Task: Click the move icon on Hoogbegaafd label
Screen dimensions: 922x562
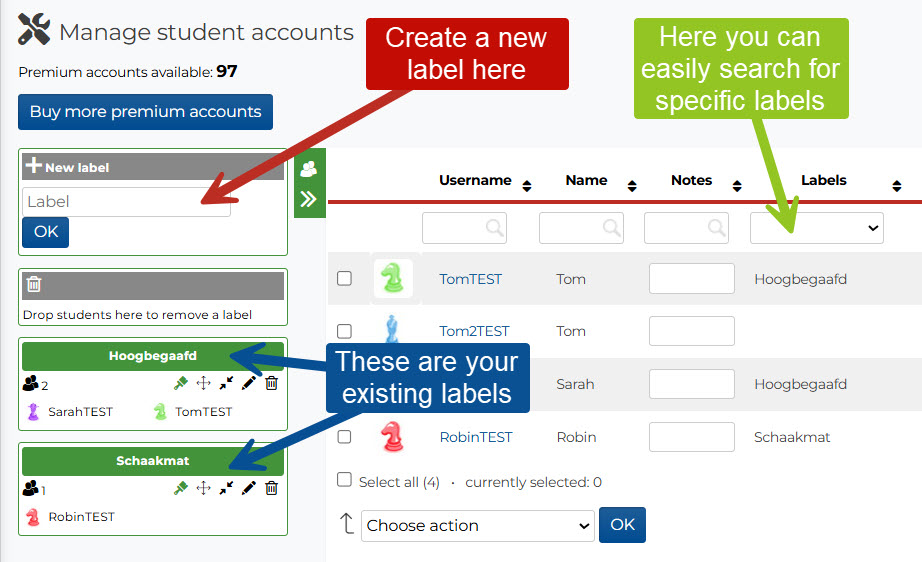Action: pyautogui.click(x=203, y=382)
